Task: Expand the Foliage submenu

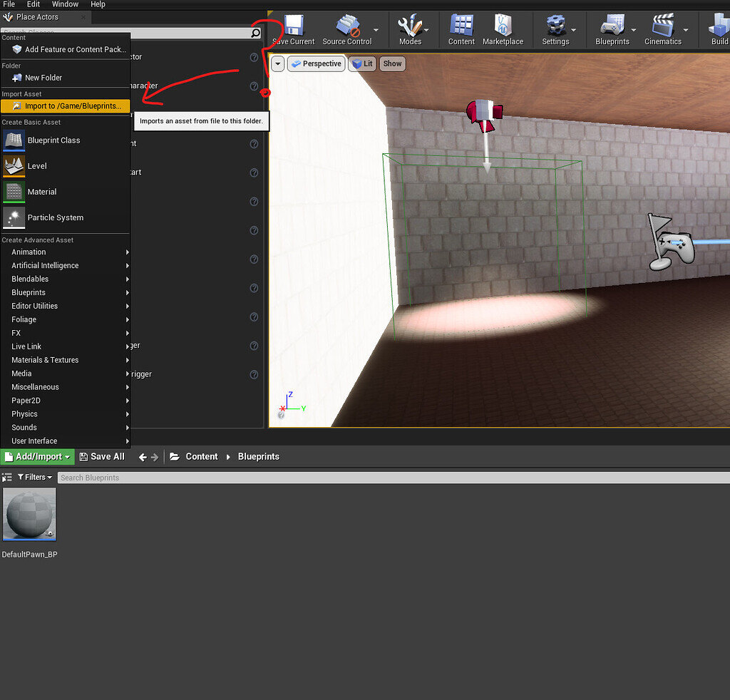Action: click(65, 319)
